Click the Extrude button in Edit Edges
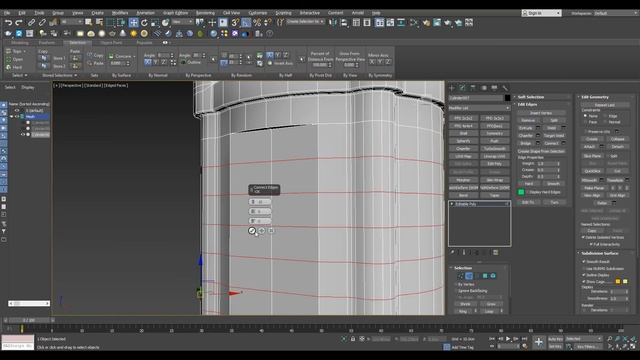This screenshot has width=640, height=360. click(526, 128)
